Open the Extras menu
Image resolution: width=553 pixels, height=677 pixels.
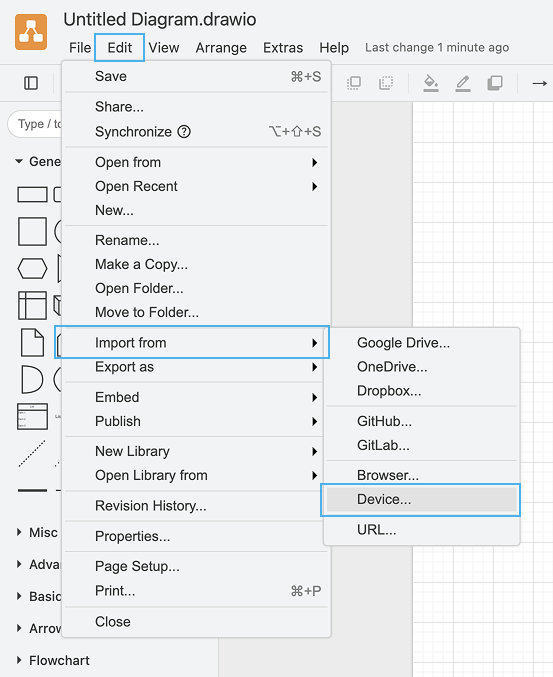tap(283, 47)
